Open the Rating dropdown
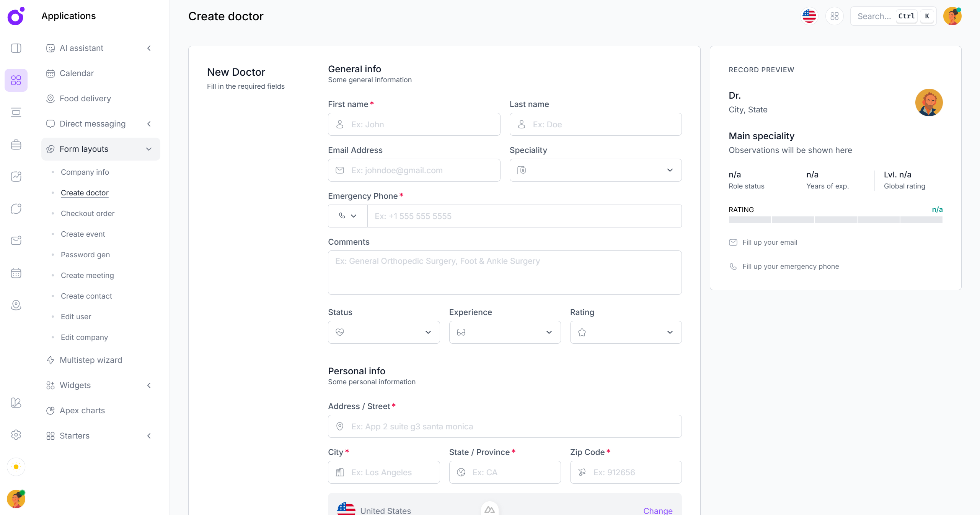980x515 pixels. coord(626,332)
